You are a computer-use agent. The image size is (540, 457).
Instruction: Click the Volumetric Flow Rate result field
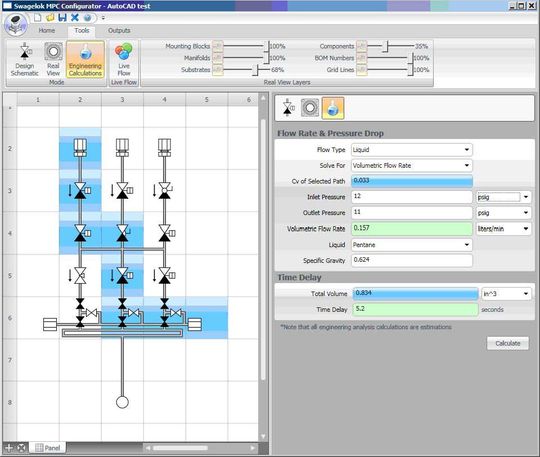pyautogui.click(x=412, y=228)
